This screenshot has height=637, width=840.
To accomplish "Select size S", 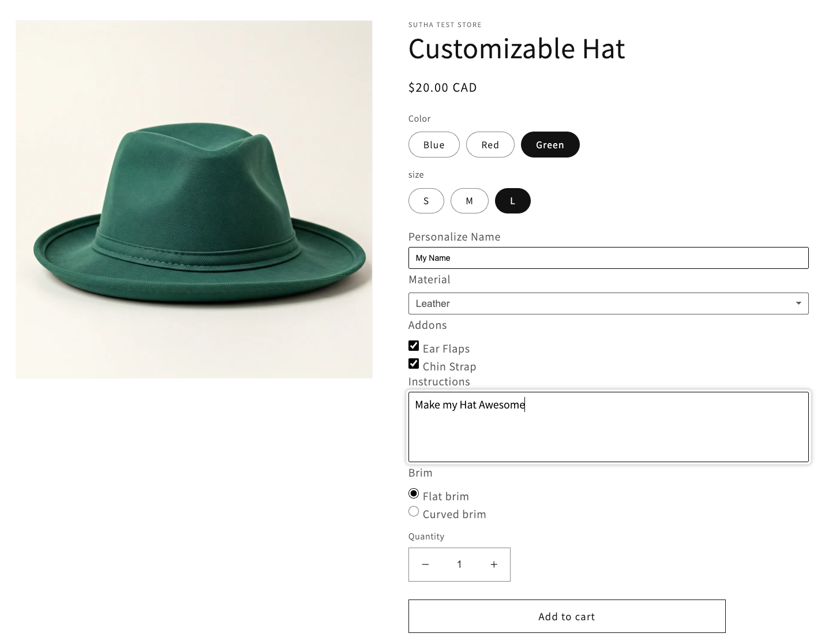I will coord(426,201).
